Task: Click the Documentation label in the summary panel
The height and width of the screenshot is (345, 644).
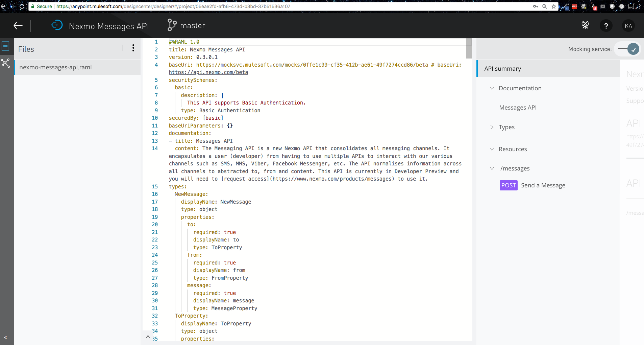Action: (x=520, y=88)
